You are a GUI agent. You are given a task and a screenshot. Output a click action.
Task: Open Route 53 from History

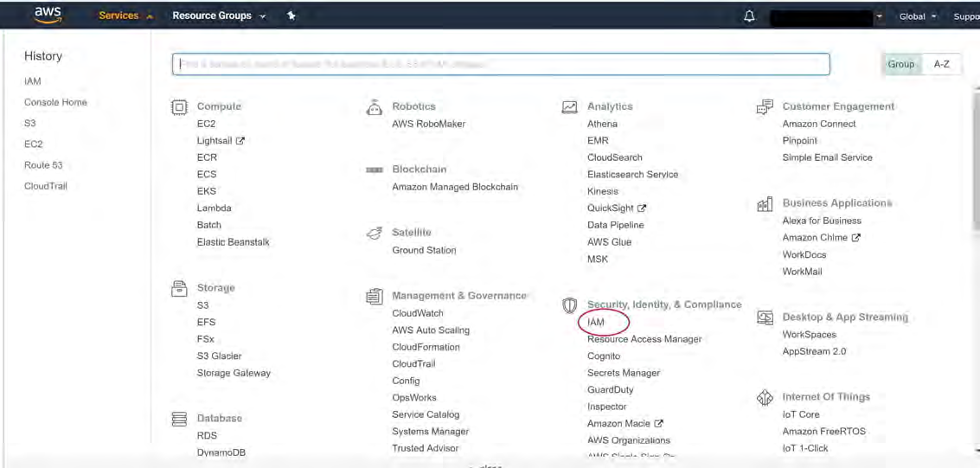(43, 165)
